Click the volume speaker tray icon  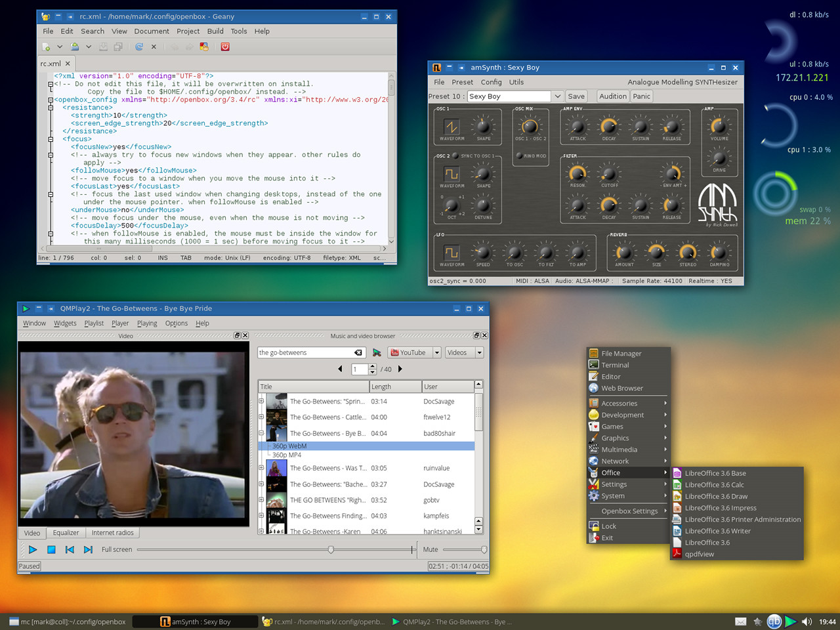pyautogui.click(x=807, y=621)
